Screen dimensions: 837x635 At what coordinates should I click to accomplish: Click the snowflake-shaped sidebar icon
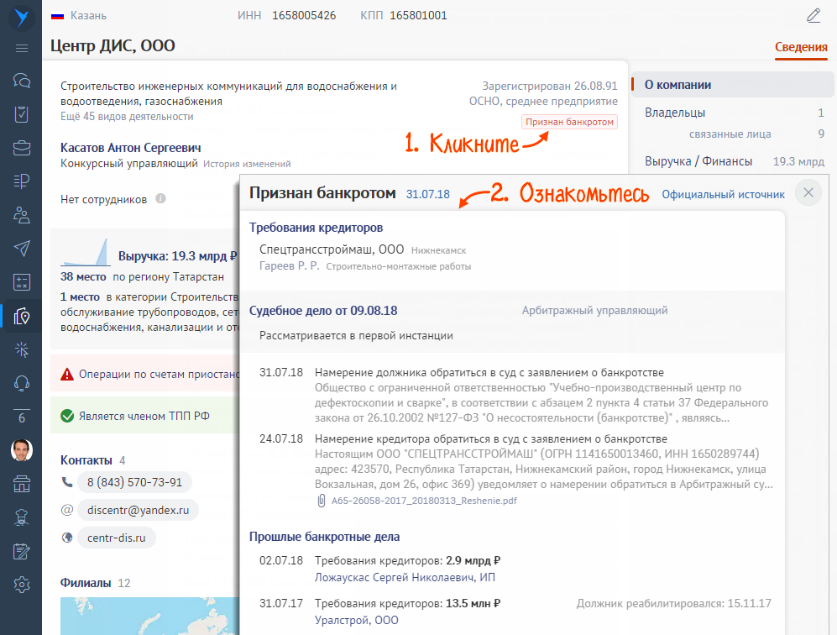click(x=21, y=350)
